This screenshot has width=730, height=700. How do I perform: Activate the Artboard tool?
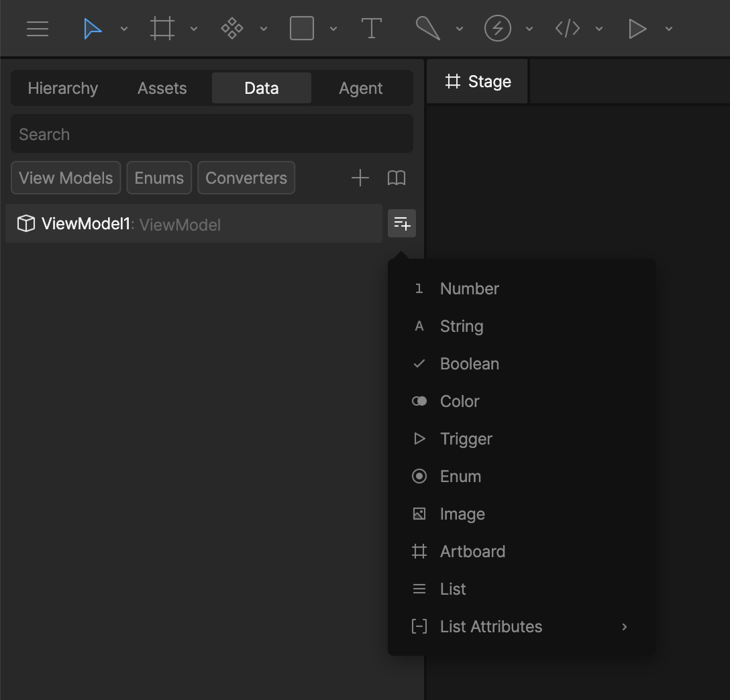[x=162, y=28]
